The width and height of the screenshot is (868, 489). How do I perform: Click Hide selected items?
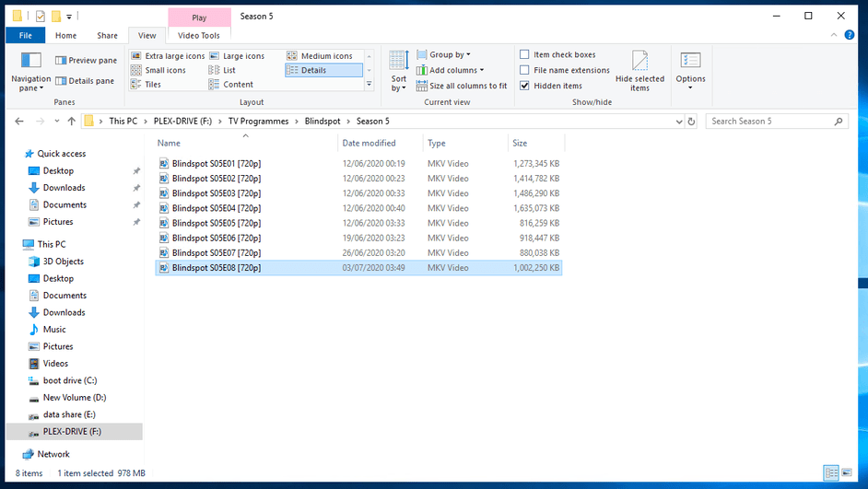[639, 71]
